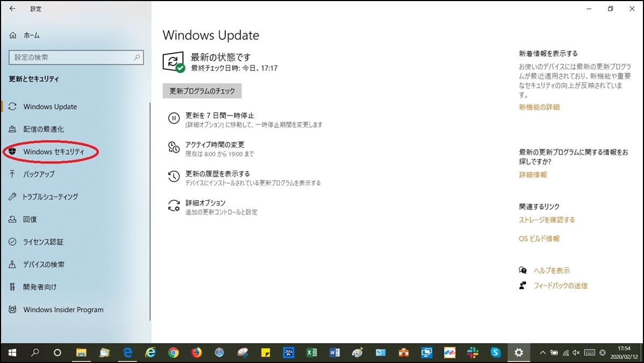Image resolution: width=644 pixels, height=363 pixels.
Task: Open File Explorer from taskbar
Action: (x=81, y=353)
